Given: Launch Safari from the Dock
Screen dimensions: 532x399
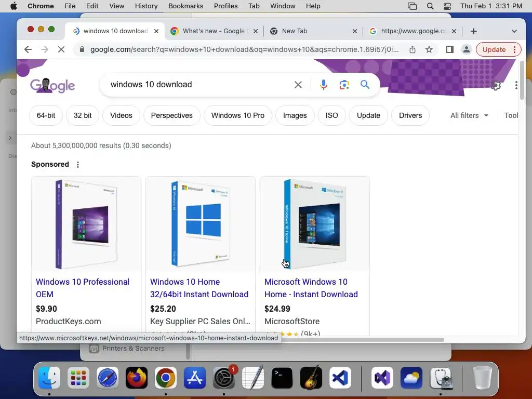Looking at the screenshot, I should click(108, 378).
